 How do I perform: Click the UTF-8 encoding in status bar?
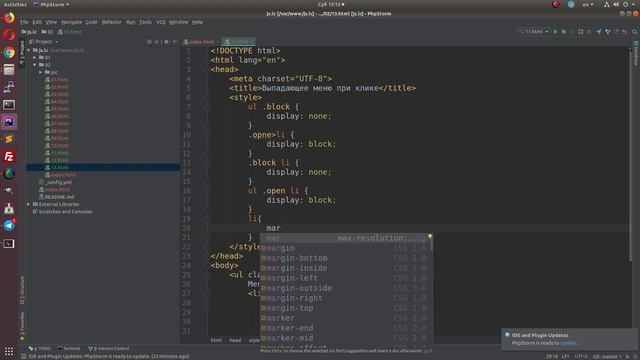(x=581, y=356)
